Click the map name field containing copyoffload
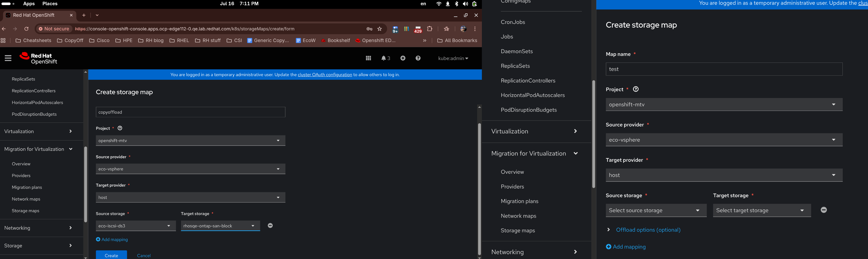 190,112
